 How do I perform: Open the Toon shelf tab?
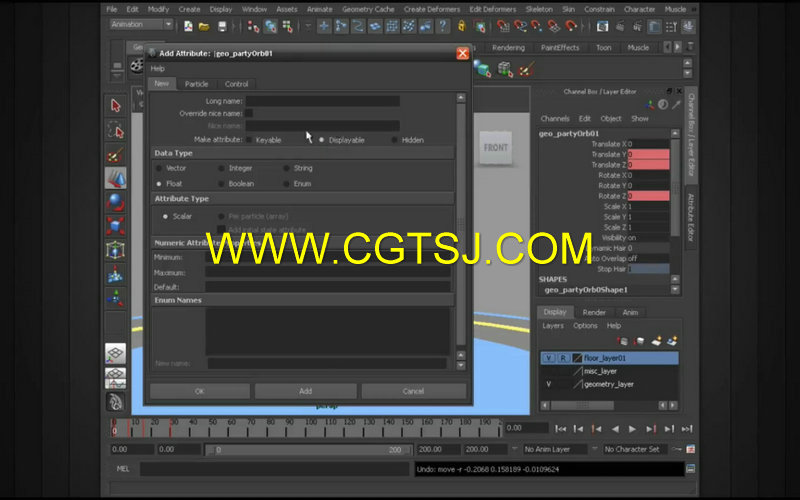(x=604, y=47)
